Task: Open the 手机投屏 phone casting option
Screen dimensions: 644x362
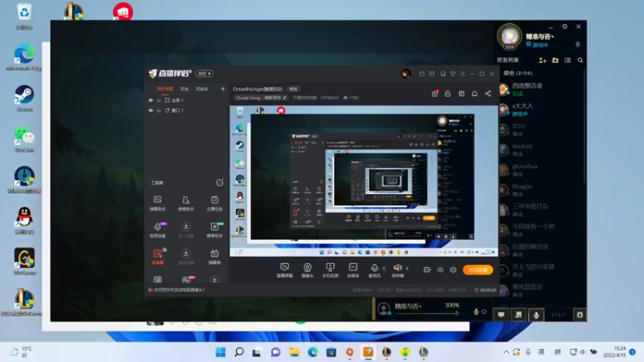Action: click(x=330, y=270)
